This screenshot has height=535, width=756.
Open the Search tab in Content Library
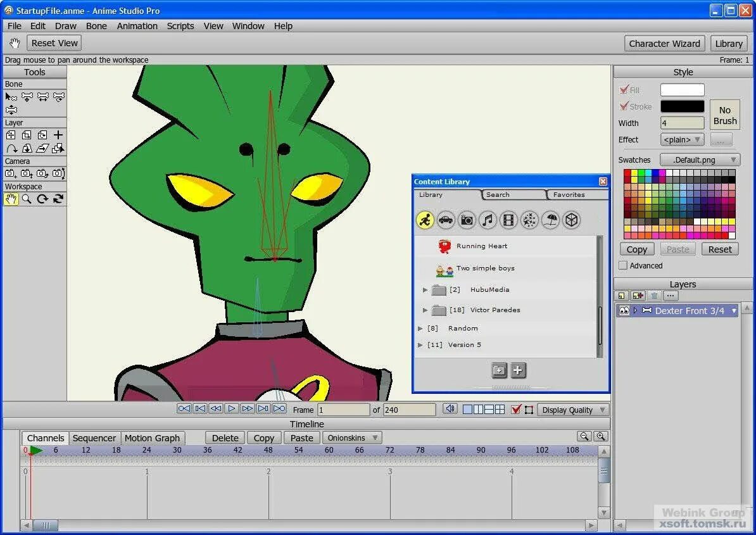click(513, 195)
